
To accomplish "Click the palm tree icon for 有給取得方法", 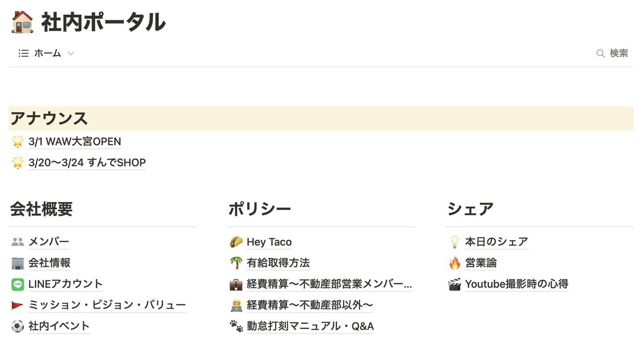I will [x=236, y=263].
